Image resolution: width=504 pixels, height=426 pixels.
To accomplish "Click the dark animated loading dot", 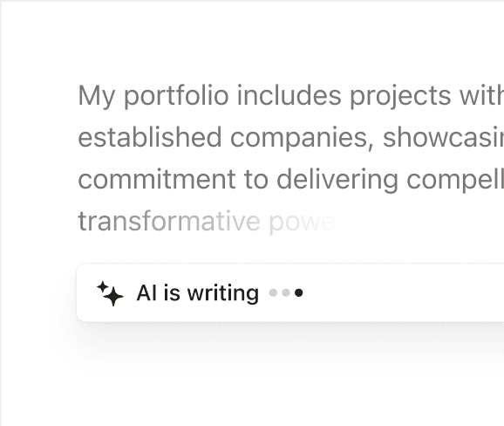I will (x=298, y=292).
